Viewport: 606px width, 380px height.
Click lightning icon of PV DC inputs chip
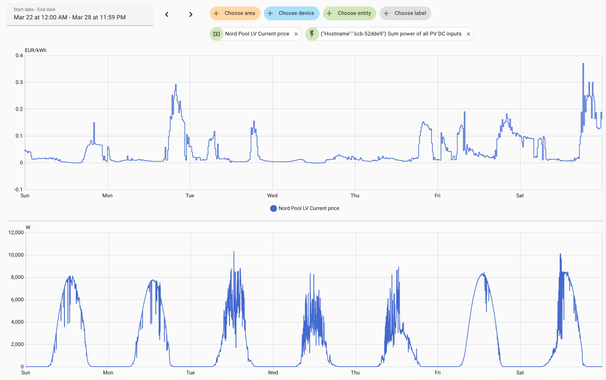(312, 34)
